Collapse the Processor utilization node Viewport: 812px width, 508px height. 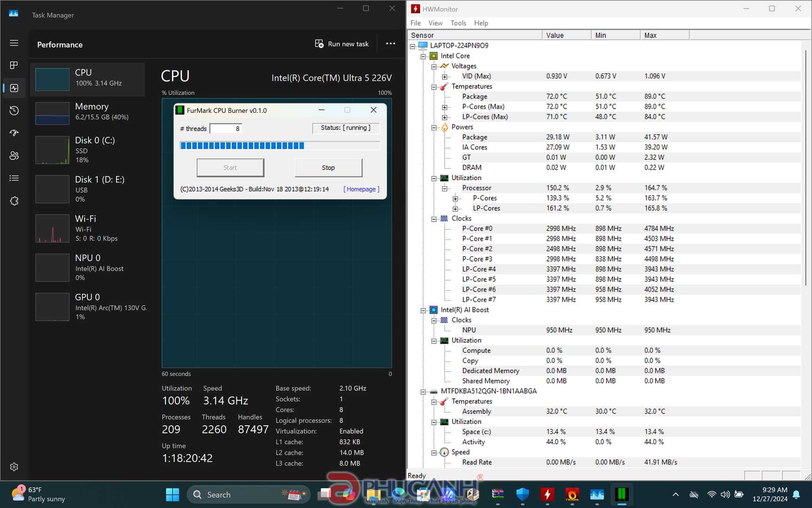coord(445,188)
